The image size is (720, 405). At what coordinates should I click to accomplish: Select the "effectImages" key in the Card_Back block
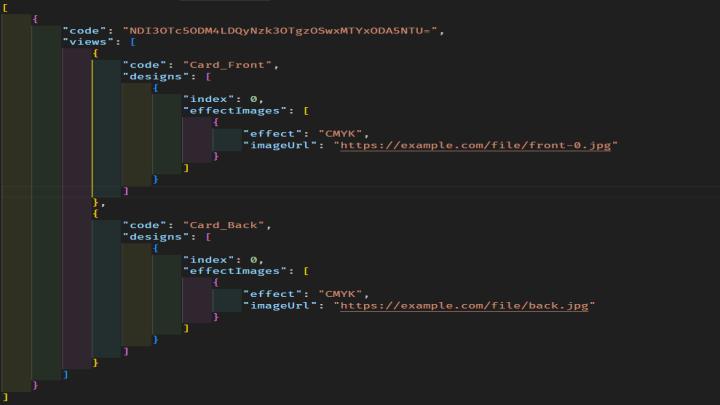(235, 271)
